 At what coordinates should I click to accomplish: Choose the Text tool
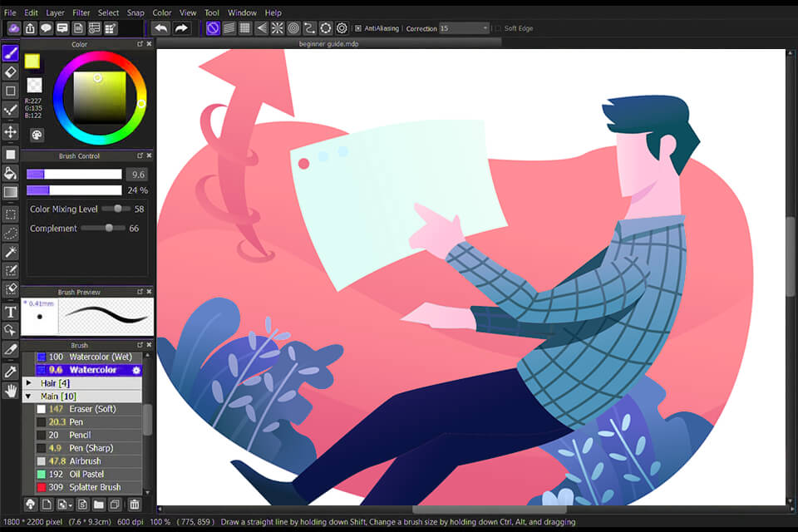pyautogui.click(x=11, y=310)
